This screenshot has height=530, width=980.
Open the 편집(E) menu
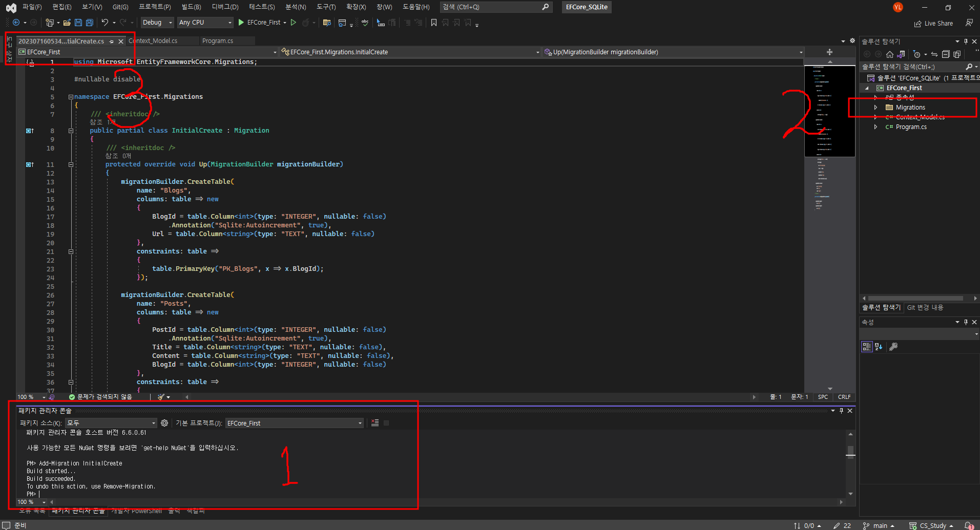point(61,7)
